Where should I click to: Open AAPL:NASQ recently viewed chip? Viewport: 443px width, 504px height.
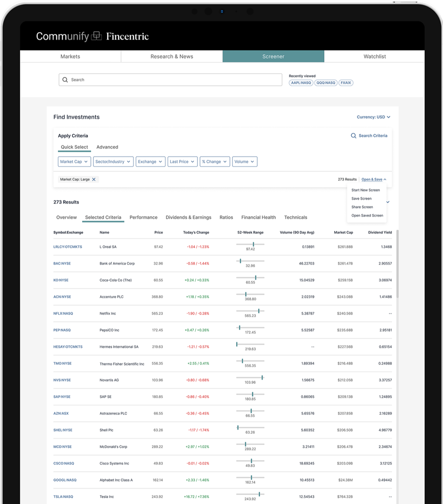point(301,83)
